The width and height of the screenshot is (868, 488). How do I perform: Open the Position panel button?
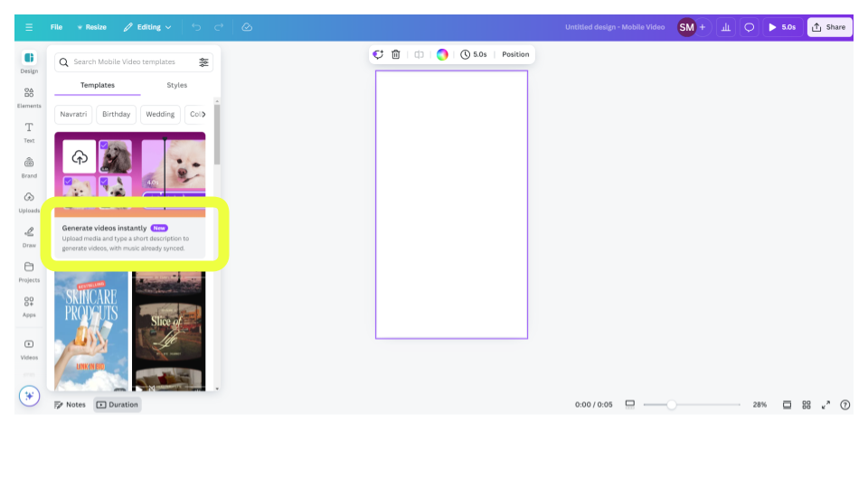click(x=515, y=54)
